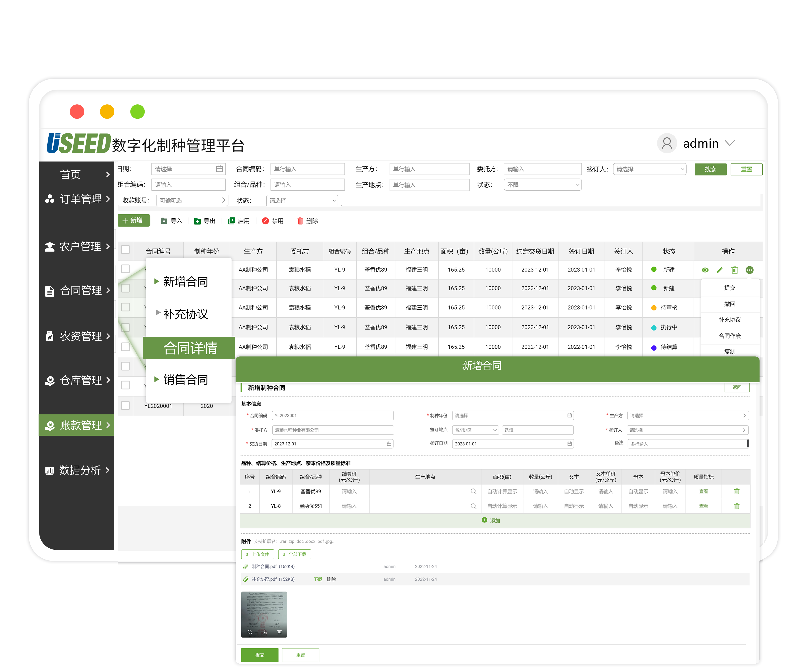This screenshot has width=807, height=672.
Task: Click the contract document thumbnail preview
Action: [264, 610]
